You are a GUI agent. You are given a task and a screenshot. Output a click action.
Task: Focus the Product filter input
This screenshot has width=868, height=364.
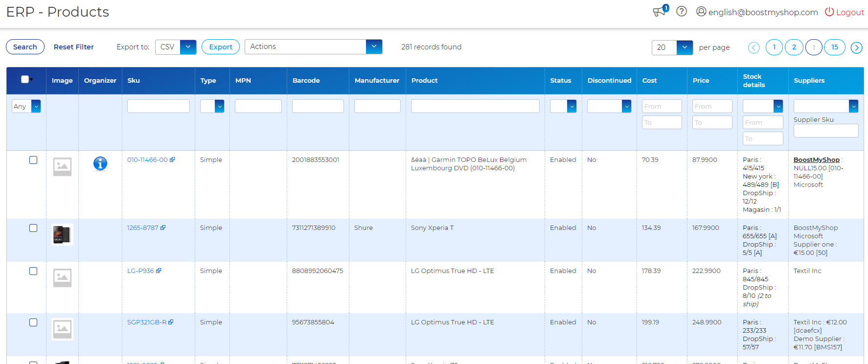pos(475,106)
